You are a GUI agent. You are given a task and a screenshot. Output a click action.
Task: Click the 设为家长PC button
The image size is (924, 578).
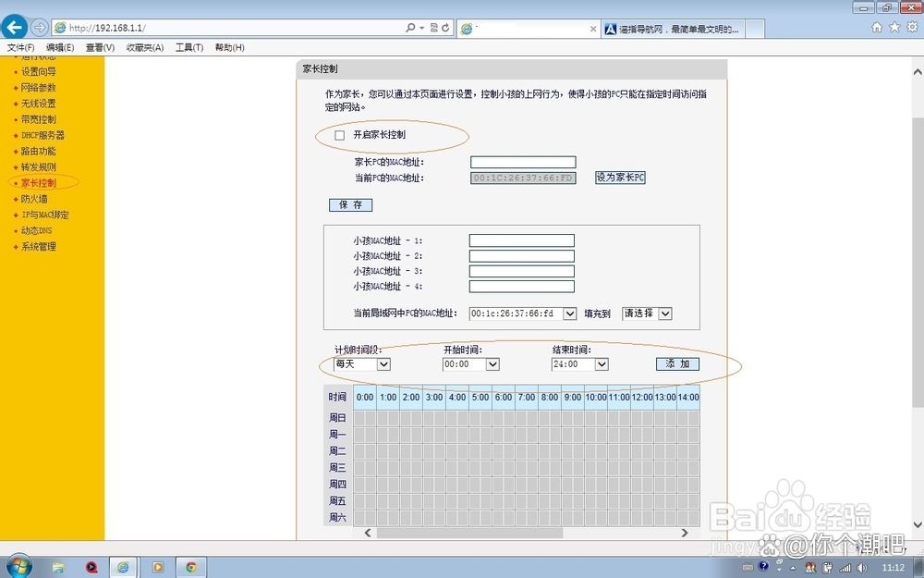pos(620,178)
